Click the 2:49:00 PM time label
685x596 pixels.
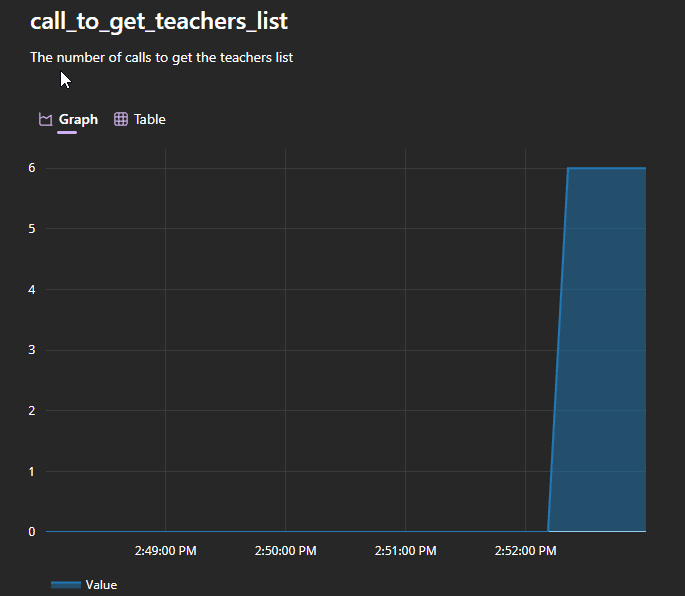tap(166, 551)
